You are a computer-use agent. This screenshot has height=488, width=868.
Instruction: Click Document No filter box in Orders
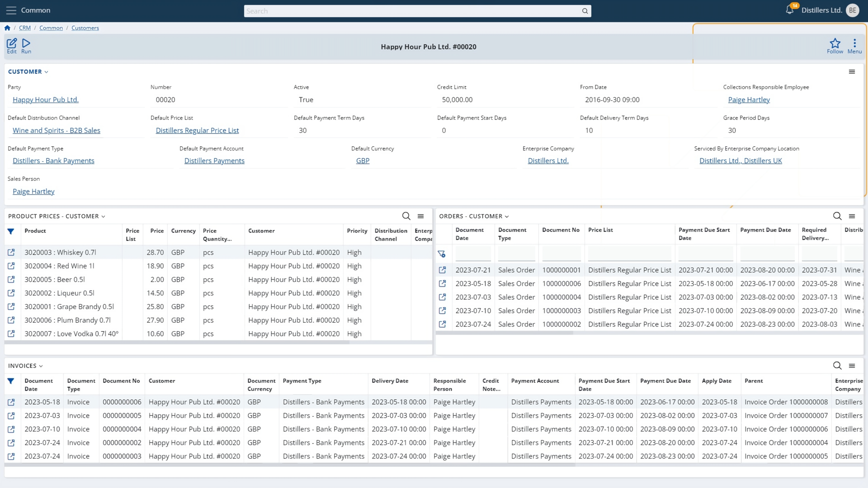click(x=561, y=254)
